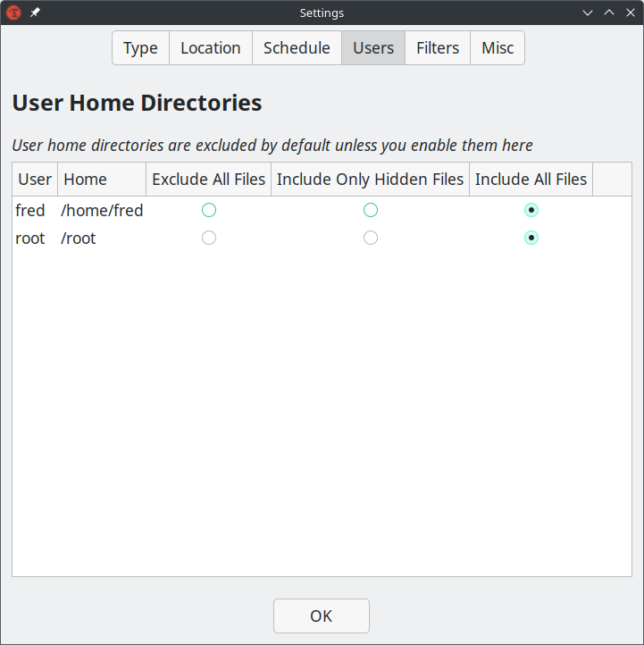Click the Home column header
The image size is (644, 645).
(x=101, y=180)
